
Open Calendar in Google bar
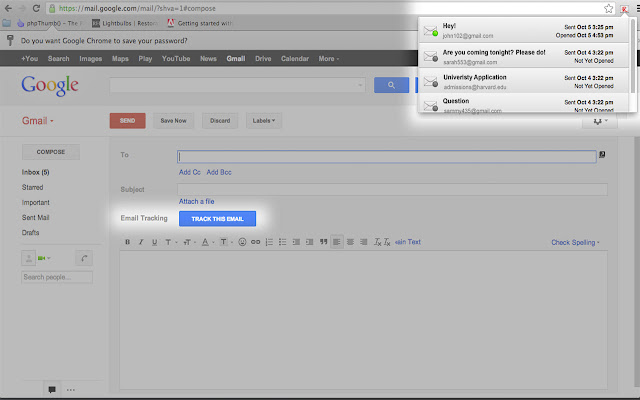(x=295, y=59)
